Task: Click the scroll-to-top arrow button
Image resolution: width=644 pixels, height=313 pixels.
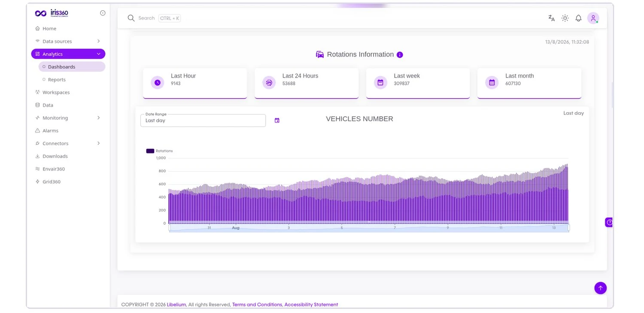Action: click(601, 288)
